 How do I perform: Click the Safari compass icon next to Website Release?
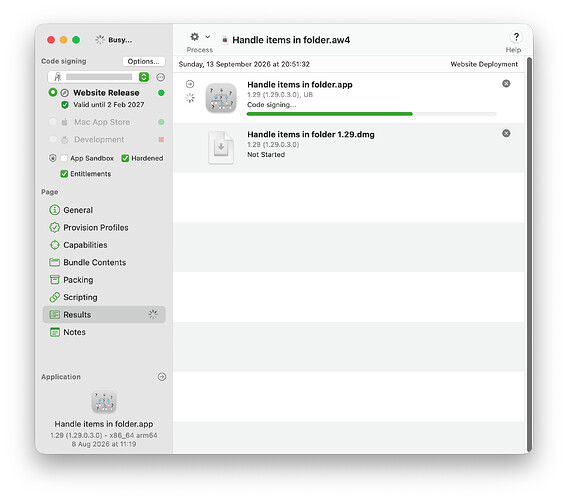click(64, 93)
